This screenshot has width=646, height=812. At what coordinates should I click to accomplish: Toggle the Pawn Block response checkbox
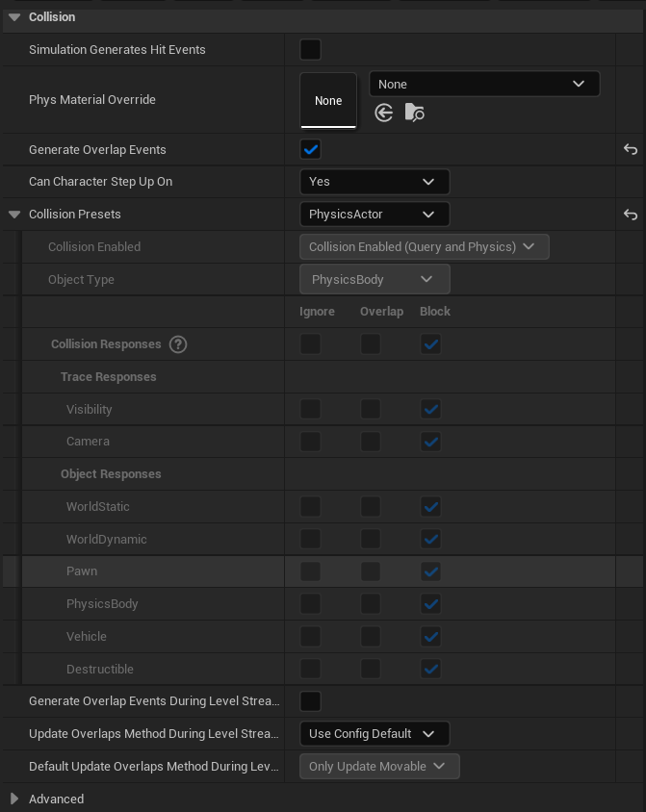(430, 571)
